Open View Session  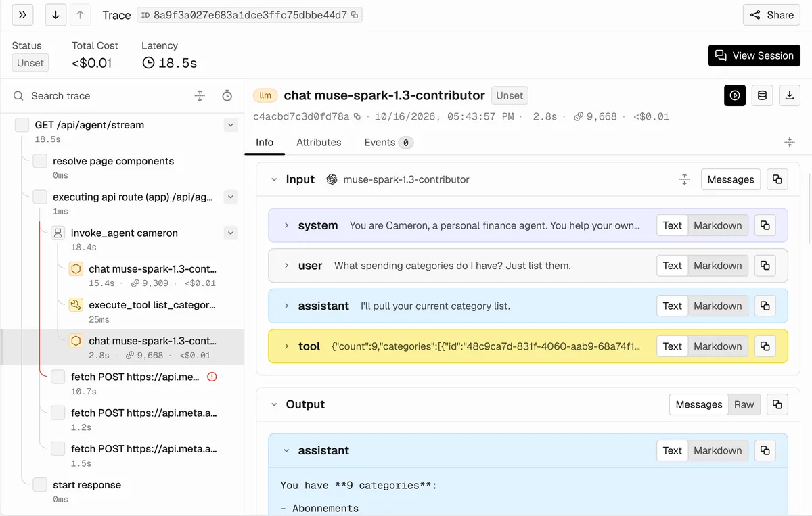click(754, 55)
